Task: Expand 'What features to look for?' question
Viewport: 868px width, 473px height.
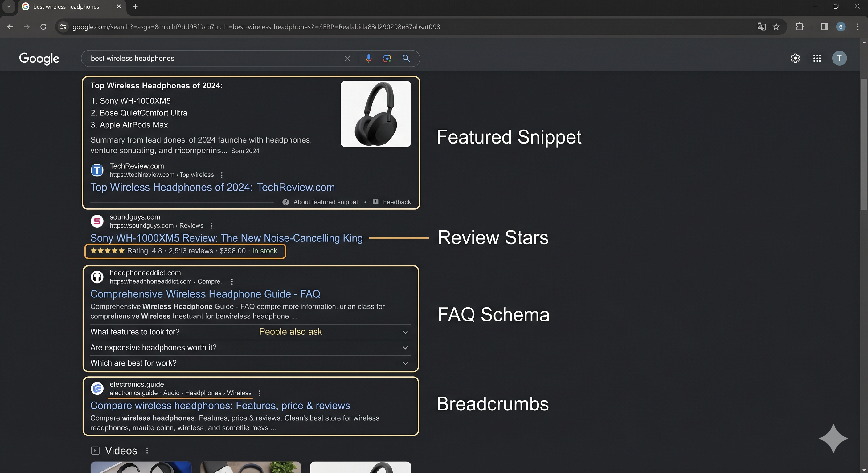Action: tap(250, 332)
